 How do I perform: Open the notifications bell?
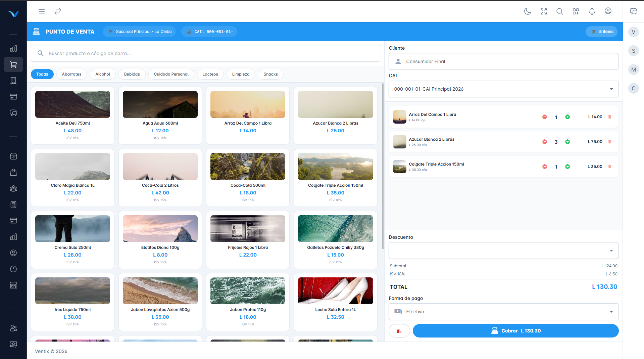click(x=592, y=11)
